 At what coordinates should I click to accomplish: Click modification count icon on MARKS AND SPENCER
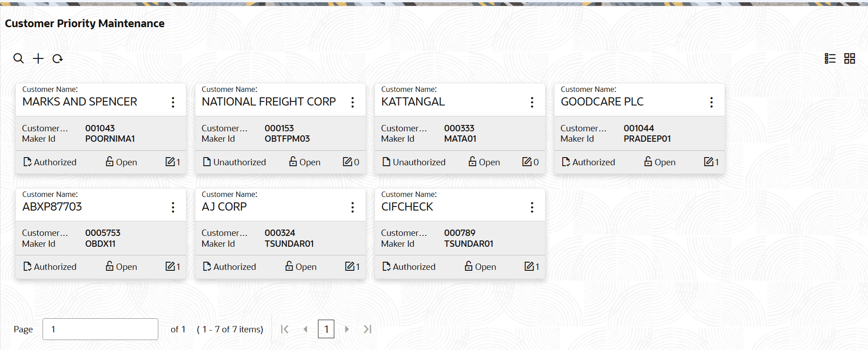tap(170, 162)
